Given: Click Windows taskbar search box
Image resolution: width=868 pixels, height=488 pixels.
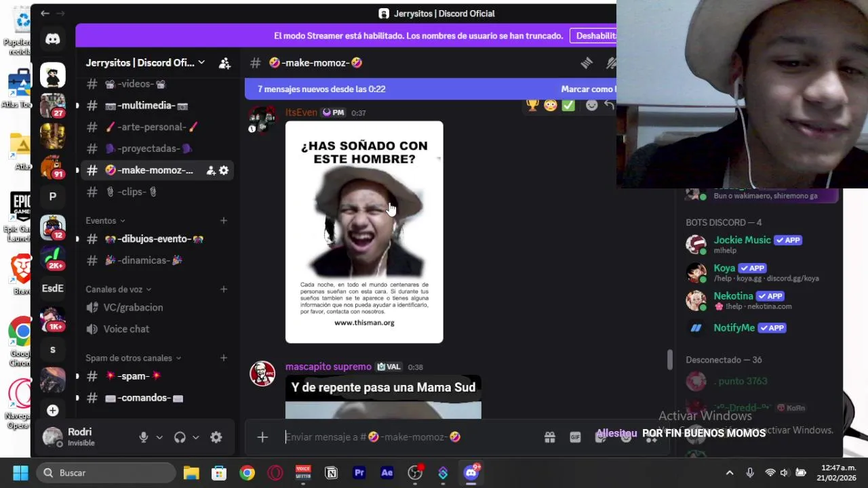Looking at the screenshot, I should (x=105, y=473).
